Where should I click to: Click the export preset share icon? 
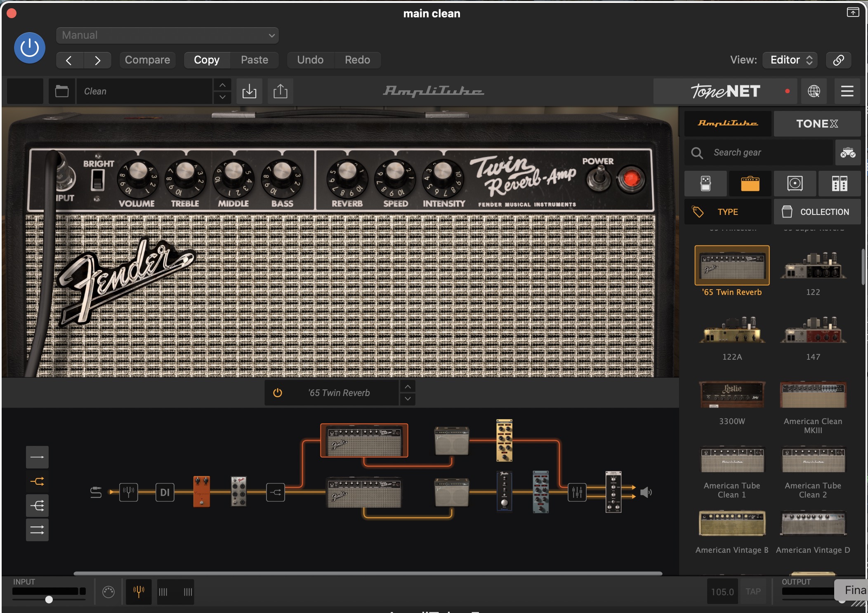(281, 91)
